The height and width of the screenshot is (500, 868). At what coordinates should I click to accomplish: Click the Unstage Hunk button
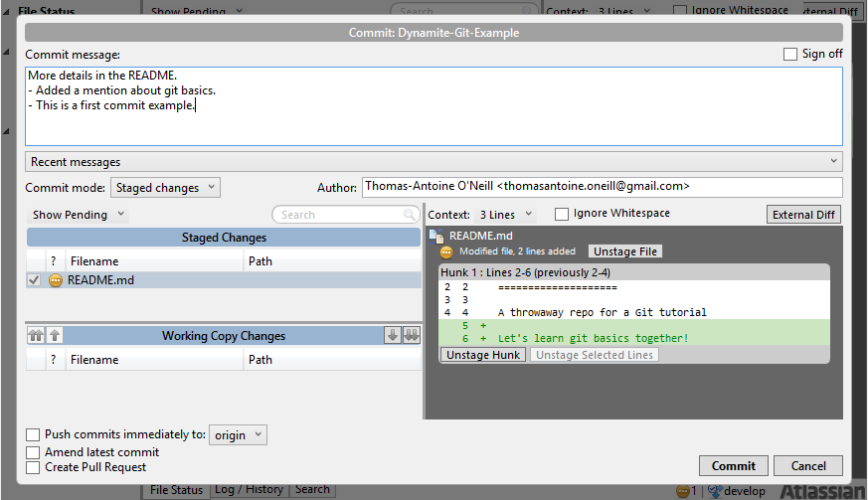[x=483, y=355]
